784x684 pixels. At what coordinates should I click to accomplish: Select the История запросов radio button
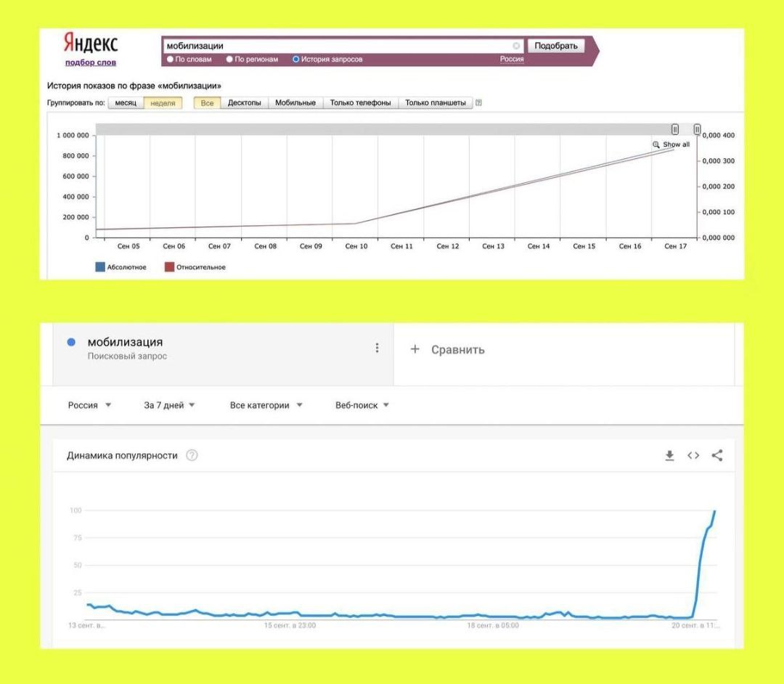296,60
